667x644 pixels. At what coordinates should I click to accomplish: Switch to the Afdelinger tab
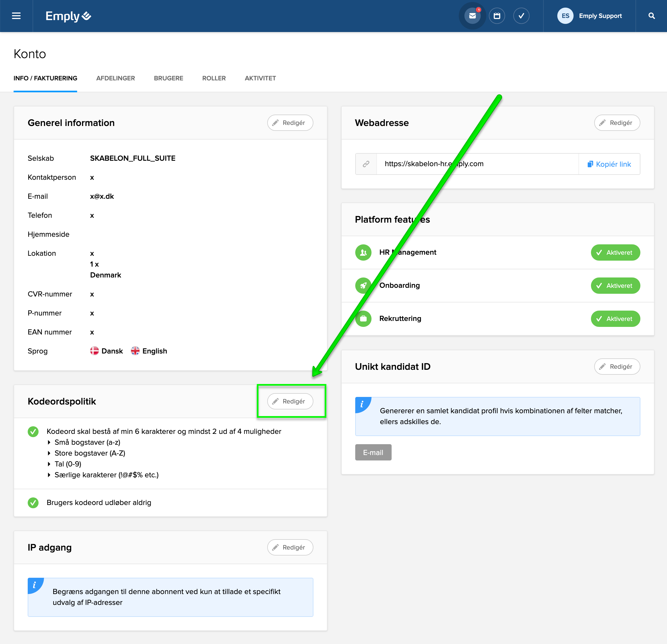tap(115, 78)
